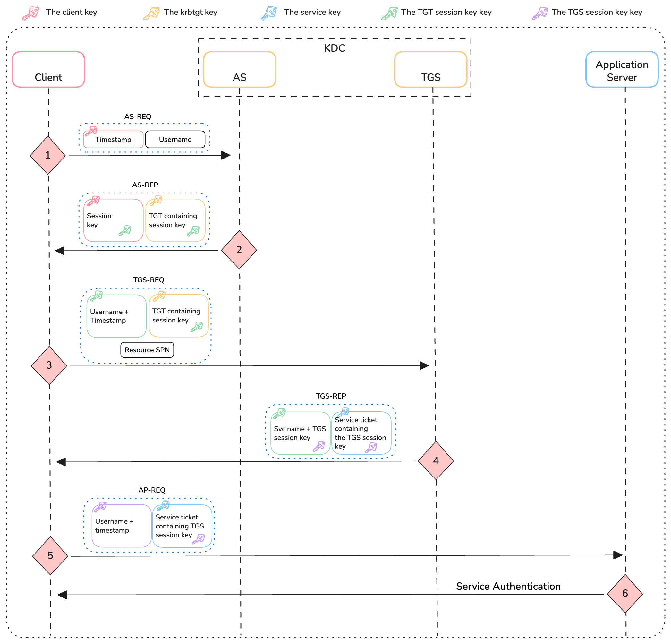Select the Application Server box

[x=622, y=70]
